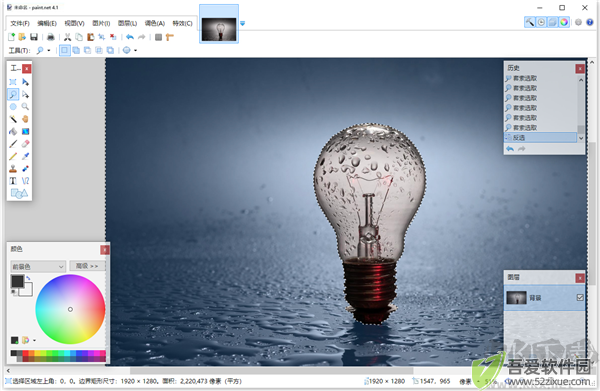This screenshot has width=600, height=391.
Task: Select the Pencil tool
Action: click(13, 156)
